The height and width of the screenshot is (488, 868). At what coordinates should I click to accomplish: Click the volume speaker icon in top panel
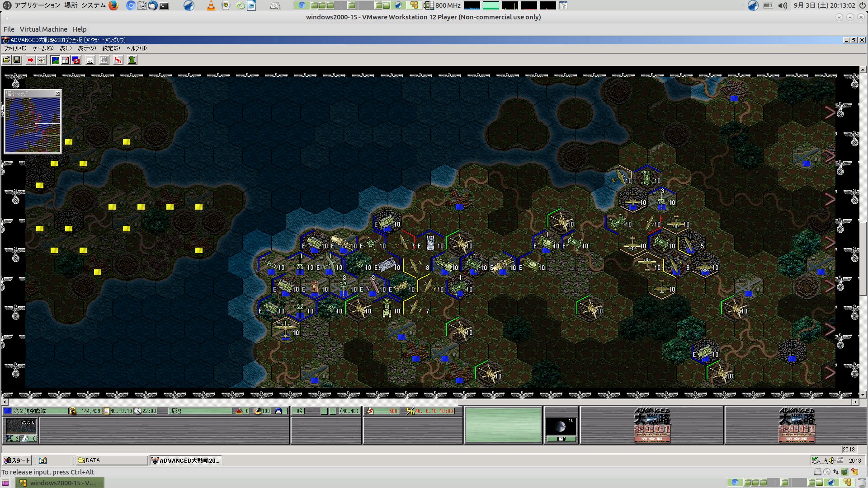tap(783, 5)
